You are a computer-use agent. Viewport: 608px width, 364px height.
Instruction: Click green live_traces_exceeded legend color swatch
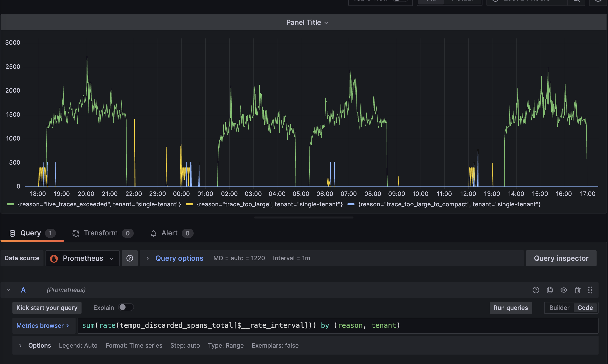(x=10, y=204)
